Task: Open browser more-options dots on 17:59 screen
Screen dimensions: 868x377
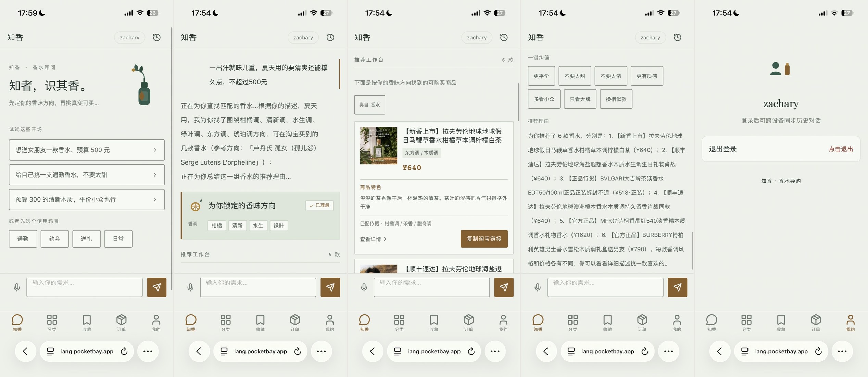Action: point(148,351)
